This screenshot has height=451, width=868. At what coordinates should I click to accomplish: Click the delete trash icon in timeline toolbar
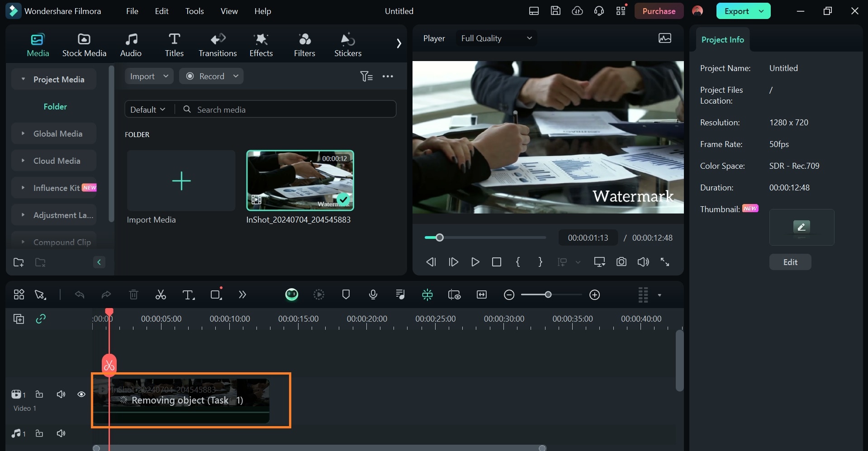click(133, 295)
